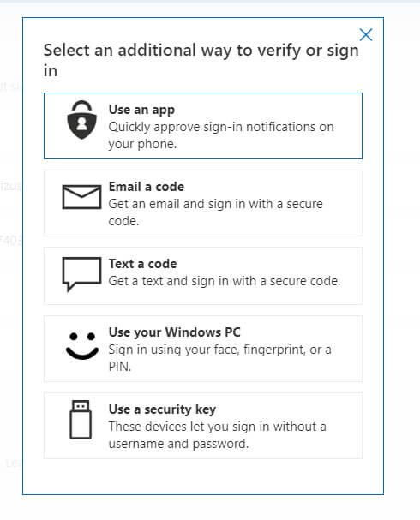420x520 pixels.
Task: Click the USB security key icon
Action: pos(81,420)
